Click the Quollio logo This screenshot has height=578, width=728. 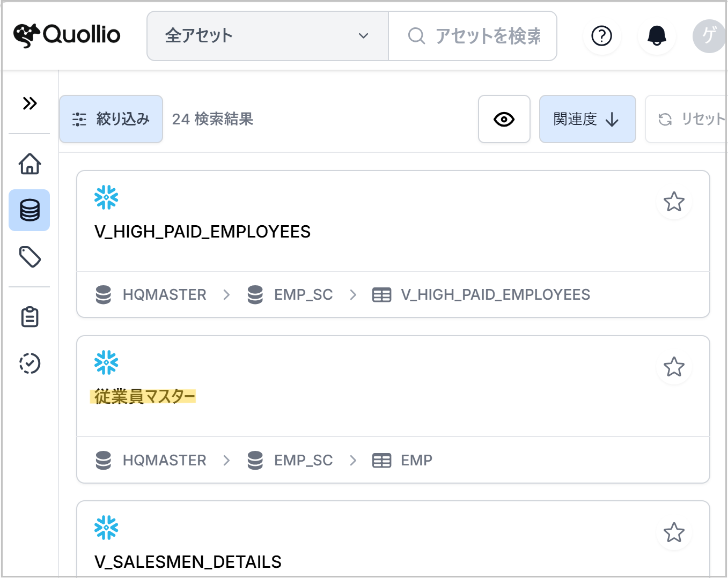(x=67, y=35)
